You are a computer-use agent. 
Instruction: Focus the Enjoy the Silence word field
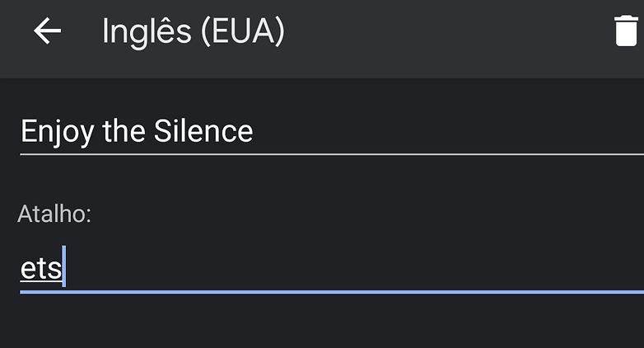[x=332, y=132]
